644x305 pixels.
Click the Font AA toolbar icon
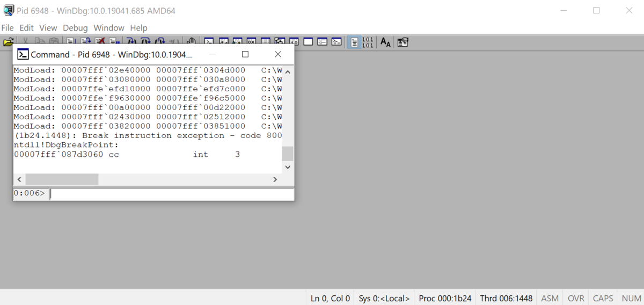[x=385, y=42]
